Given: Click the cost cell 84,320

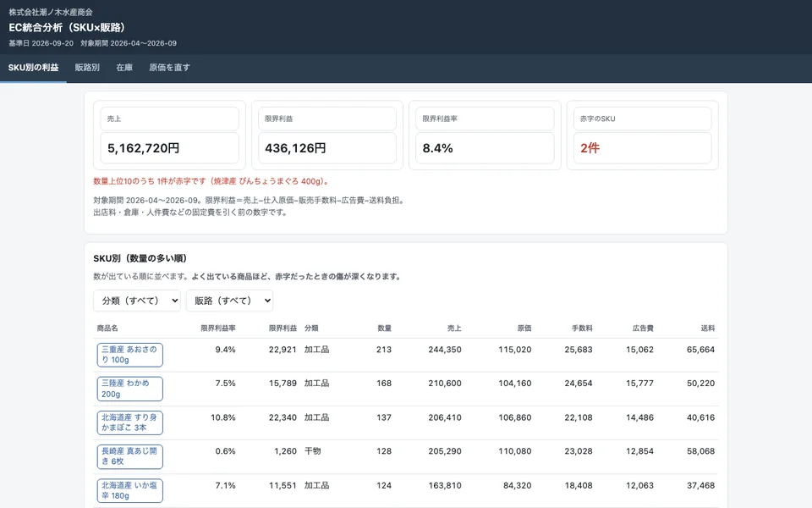Looking at the screenshot, I should point(518,485).
